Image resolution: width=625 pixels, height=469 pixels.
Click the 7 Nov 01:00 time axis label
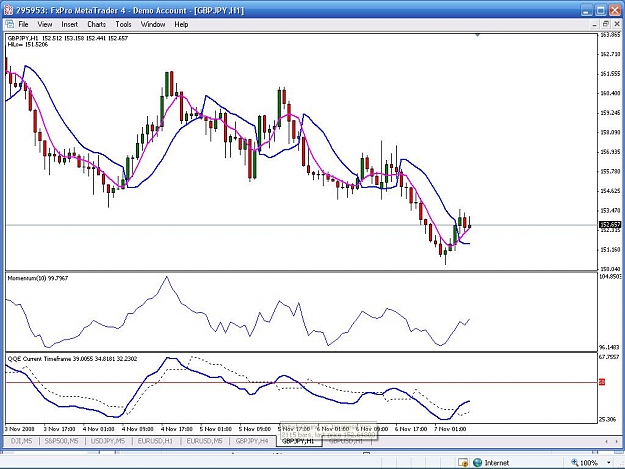click(450, 429)
